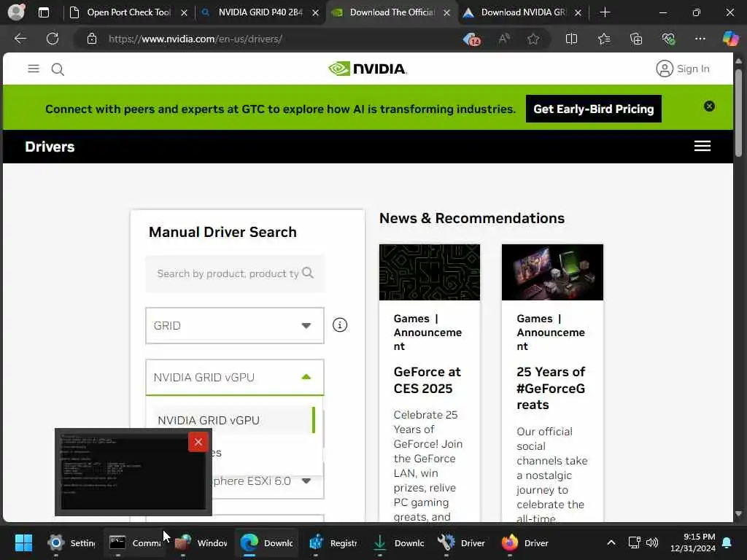
Task: Add this page to favorites
Action: click(533, 39)
